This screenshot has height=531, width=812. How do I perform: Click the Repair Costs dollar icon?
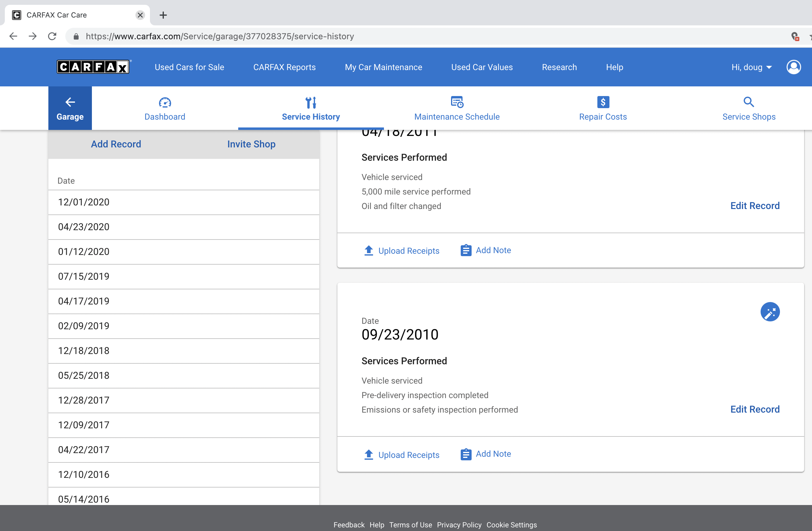603,102
